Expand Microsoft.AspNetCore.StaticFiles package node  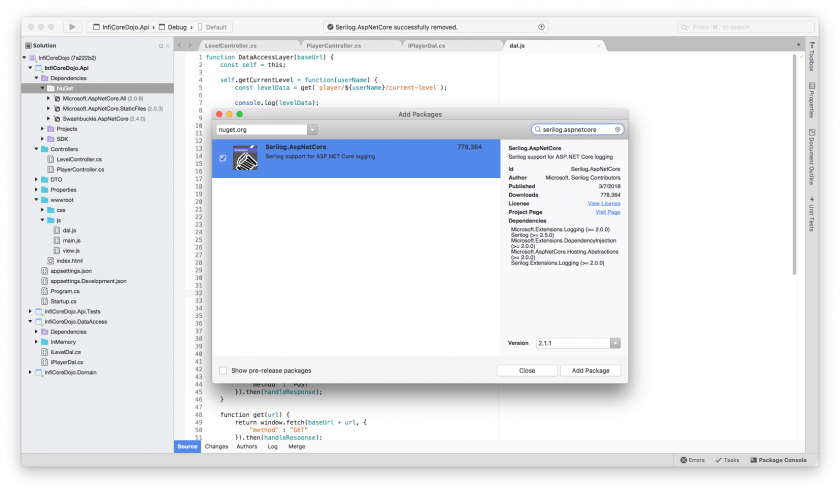48,109
